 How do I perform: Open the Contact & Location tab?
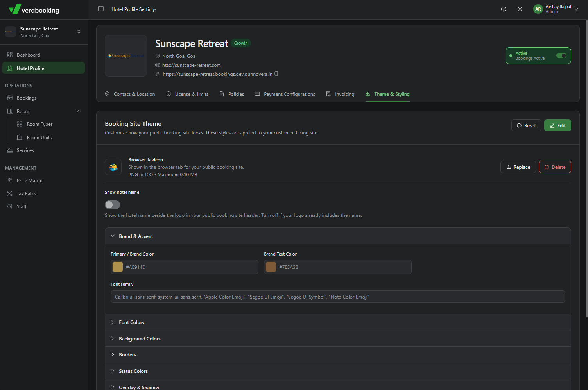pos(130,94)
